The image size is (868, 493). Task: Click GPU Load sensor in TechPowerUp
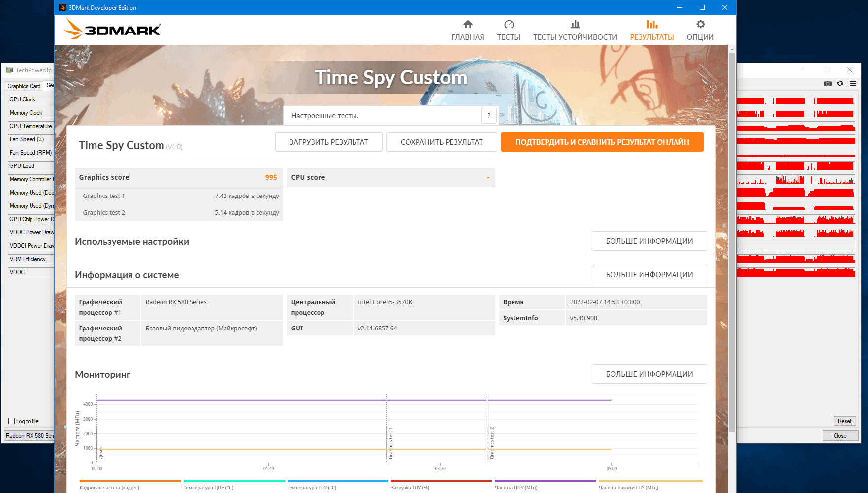[31, 166]
